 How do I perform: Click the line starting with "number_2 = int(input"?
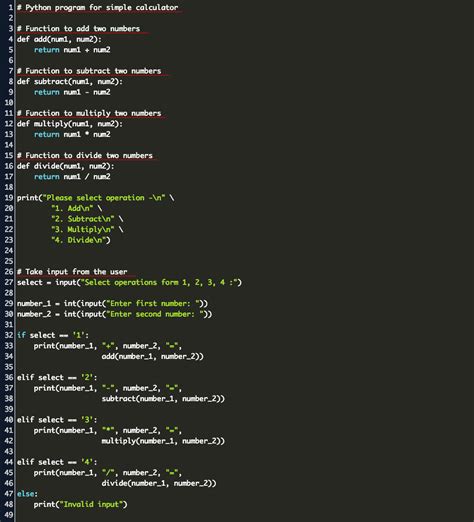(115, 314)
